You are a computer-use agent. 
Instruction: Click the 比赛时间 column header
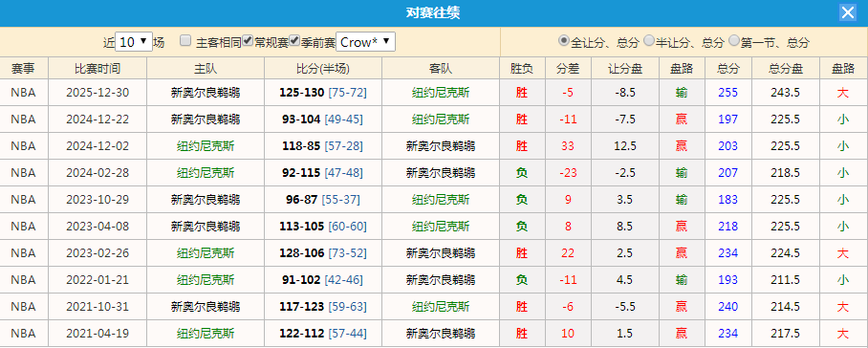click(x=98, y=69)
